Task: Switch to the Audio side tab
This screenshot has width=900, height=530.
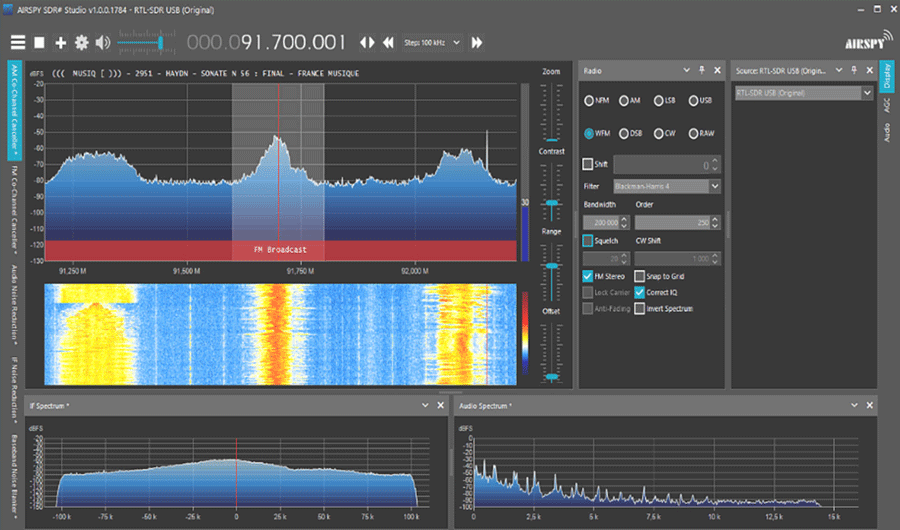Action: (887, 133)
